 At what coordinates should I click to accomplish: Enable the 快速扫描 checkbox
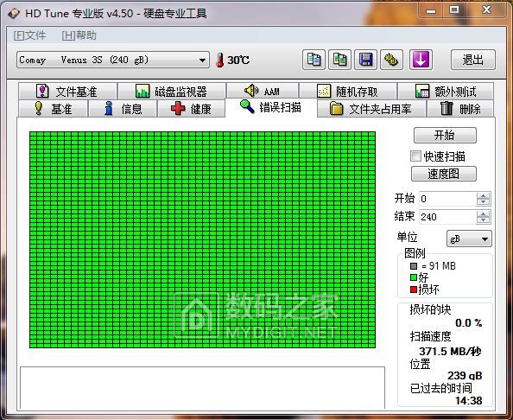click(x=415, y=156)
